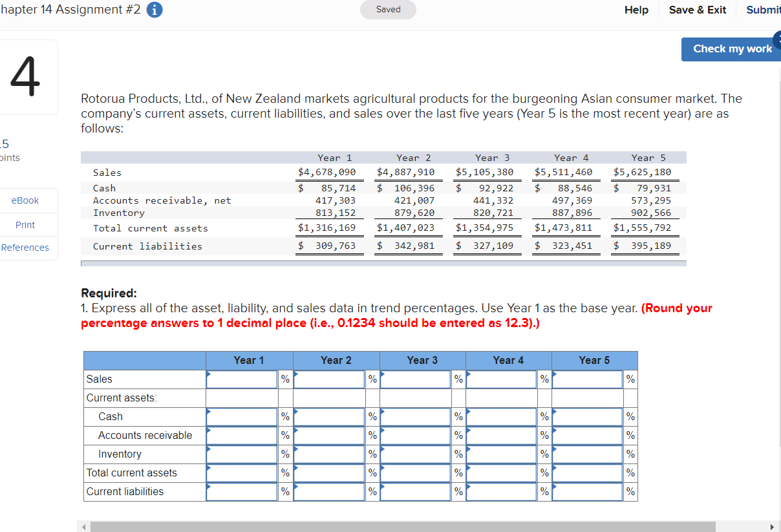This screenshot has height=532, width=781.
Task: Click the horizontal scrollbar track at the bottom
Action: click(x=427, y=526)
